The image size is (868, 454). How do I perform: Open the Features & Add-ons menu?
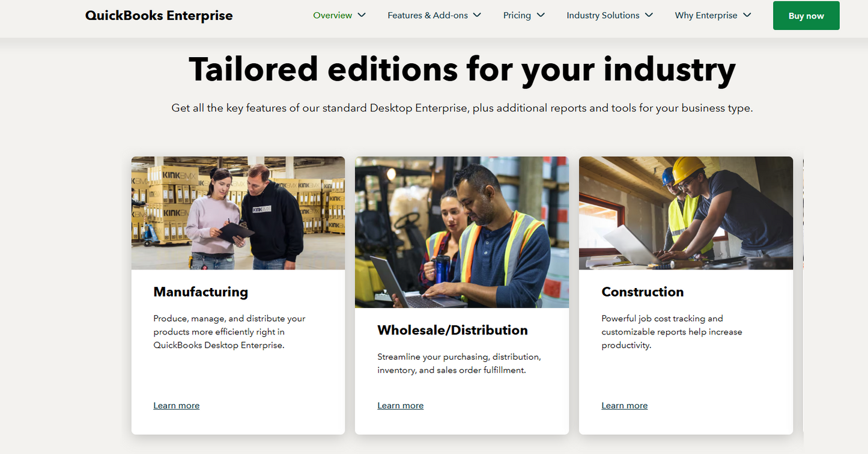(x=428, y=16)
